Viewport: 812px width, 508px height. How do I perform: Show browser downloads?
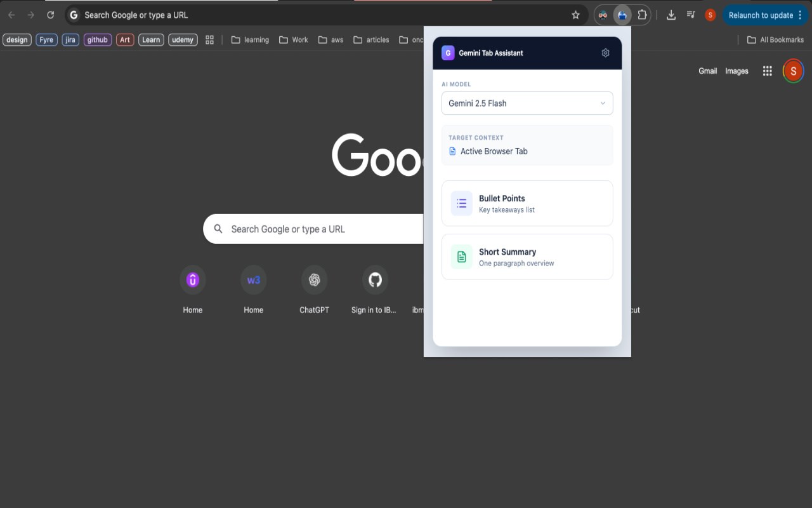tap(671, 15)
